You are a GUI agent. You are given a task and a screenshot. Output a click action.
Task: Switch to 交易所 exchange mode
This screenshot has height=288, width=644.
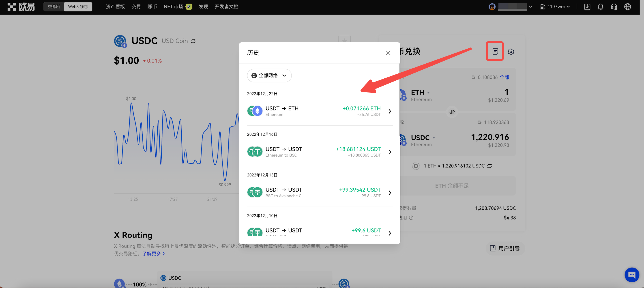(54, 7)
